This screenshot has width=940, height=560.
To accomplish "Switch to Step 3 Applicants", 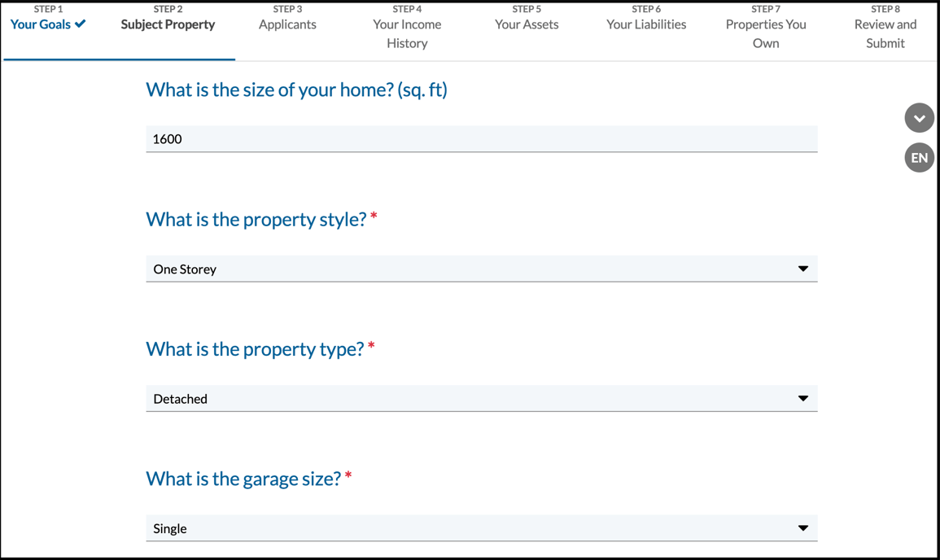I will 287,24.
